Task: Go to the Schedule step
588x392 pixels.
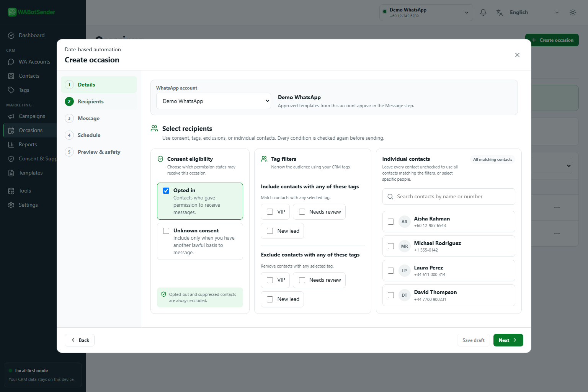Action: tap(99, 135)
